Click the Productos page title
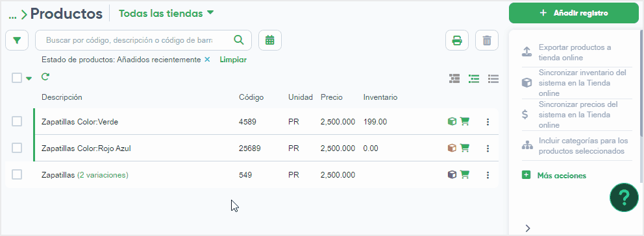Image resolution: width=644 pixels, height=236 pixels. coord(66,14)
